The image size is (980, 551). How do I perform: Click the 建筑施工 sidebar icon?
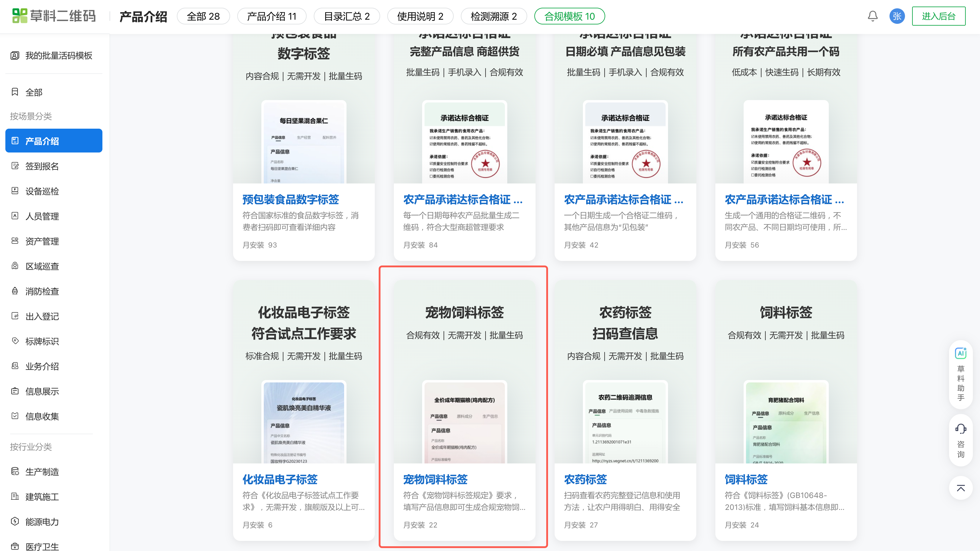click(15, 496)
